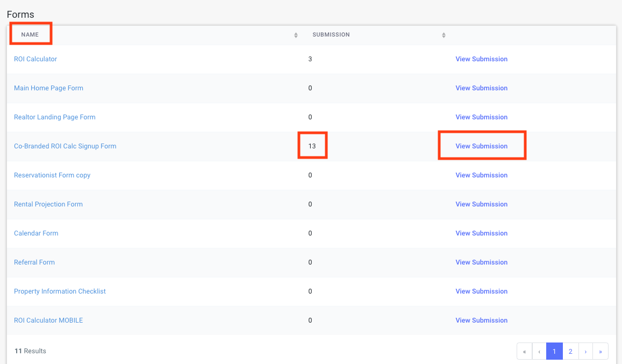Select page 1 in pagination

[x=554, y=351]
